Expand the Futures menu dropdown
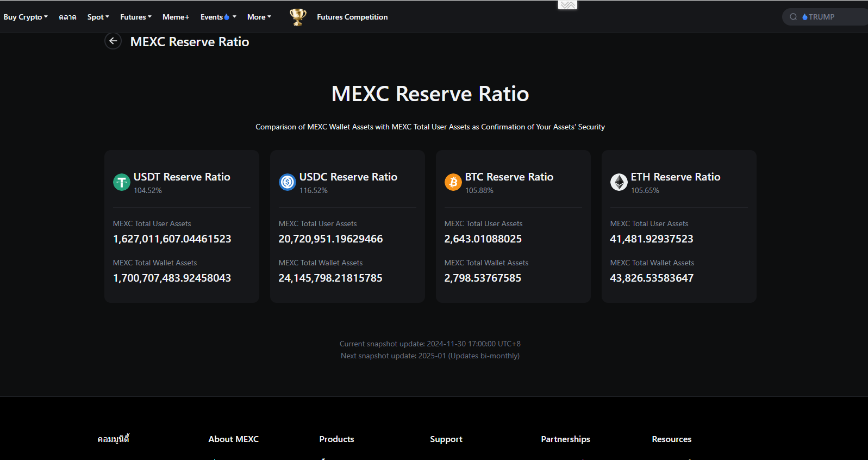Screen dimensions: 868x460 [136, 17]
